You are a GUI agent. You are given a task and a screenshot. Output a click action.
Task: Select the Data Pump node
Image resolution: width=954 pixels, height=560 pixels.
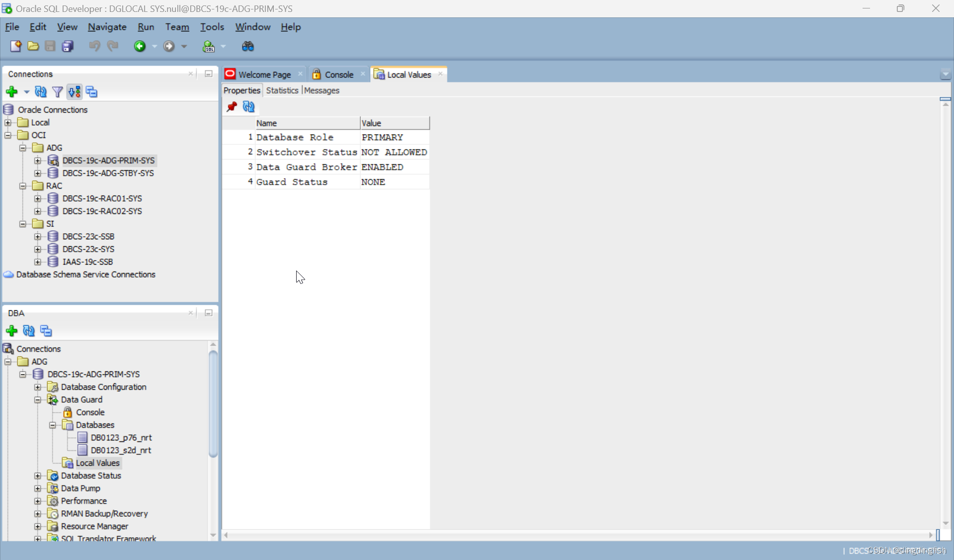[x=80, y=489]
